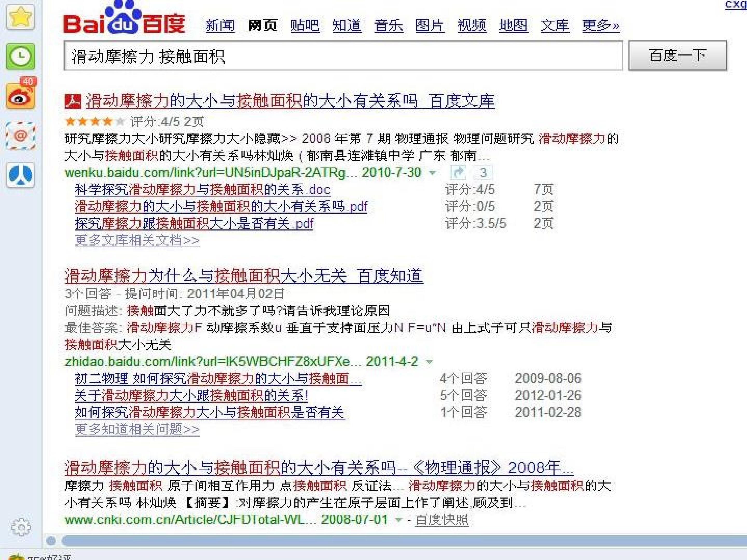Open the 音乐 tab

pyautogui.click(x=389, y=25)
